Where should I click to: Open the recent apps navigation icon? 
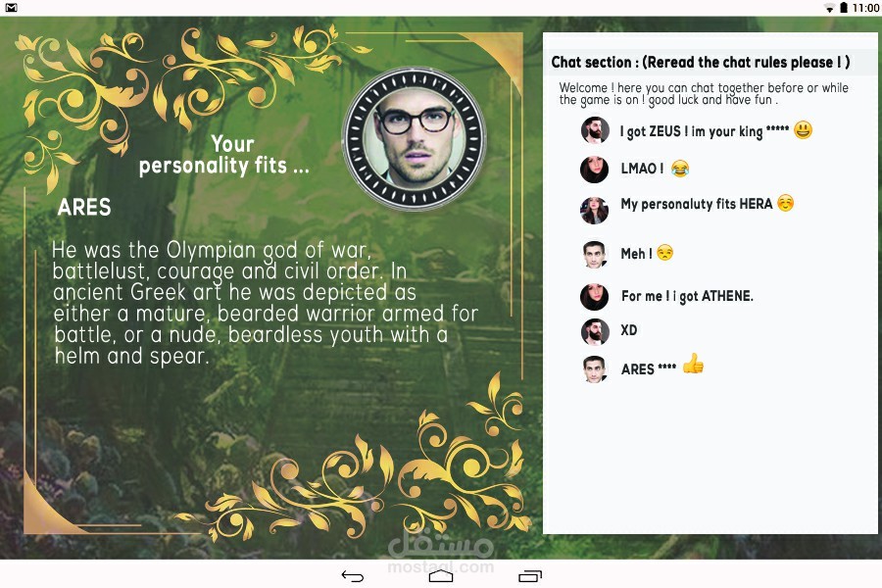[x=529, y=575]
